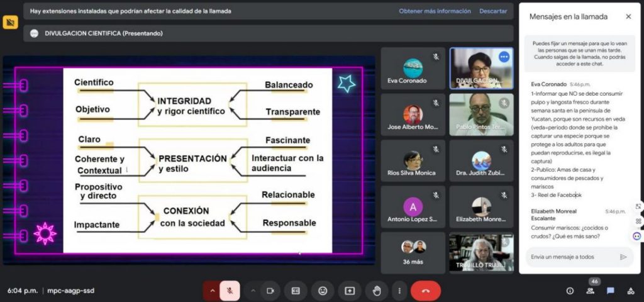Raise your hand
Viewport: 644px width, 302px height.
tap(377, 291)
